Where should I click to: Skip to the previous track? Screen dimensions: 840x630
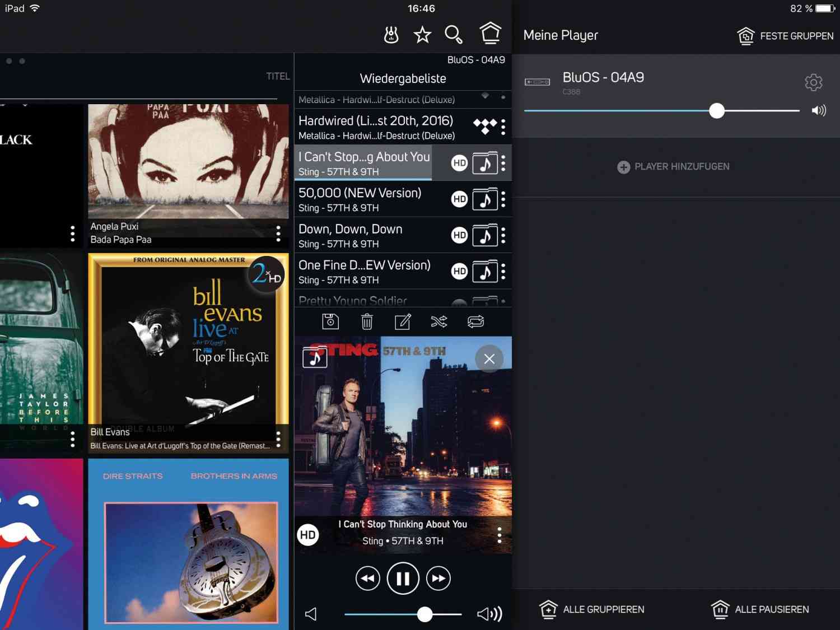point(367,578)
